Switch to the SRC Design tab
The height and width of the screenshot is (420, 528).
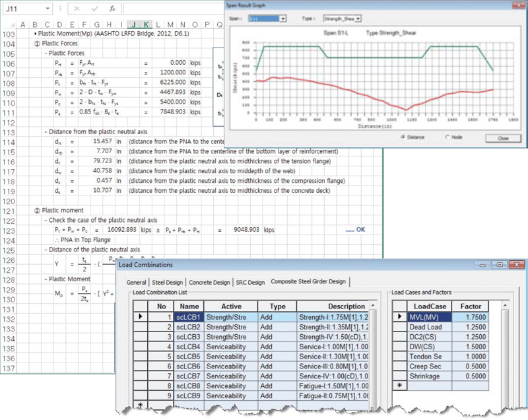(x=250, y=282)
